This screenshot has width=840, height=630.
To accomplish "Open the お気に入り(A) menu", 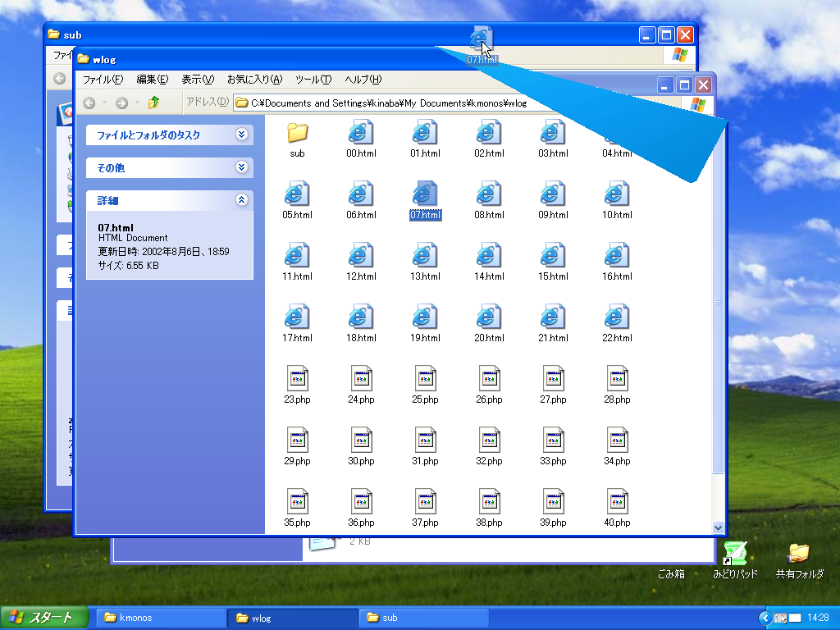I will [x=254, y=80].
